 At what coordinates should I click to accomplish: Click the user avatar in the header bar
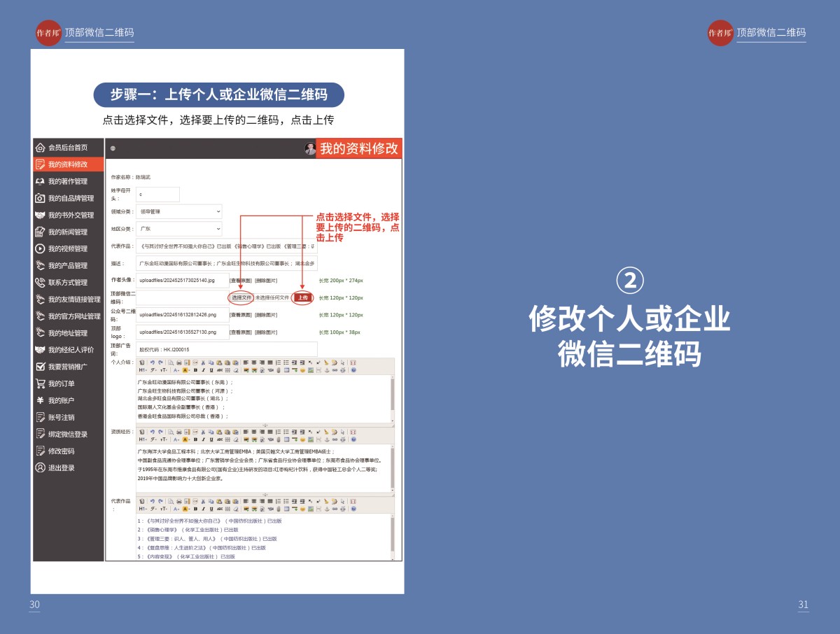pyautogui.click(x=310, y=148)
